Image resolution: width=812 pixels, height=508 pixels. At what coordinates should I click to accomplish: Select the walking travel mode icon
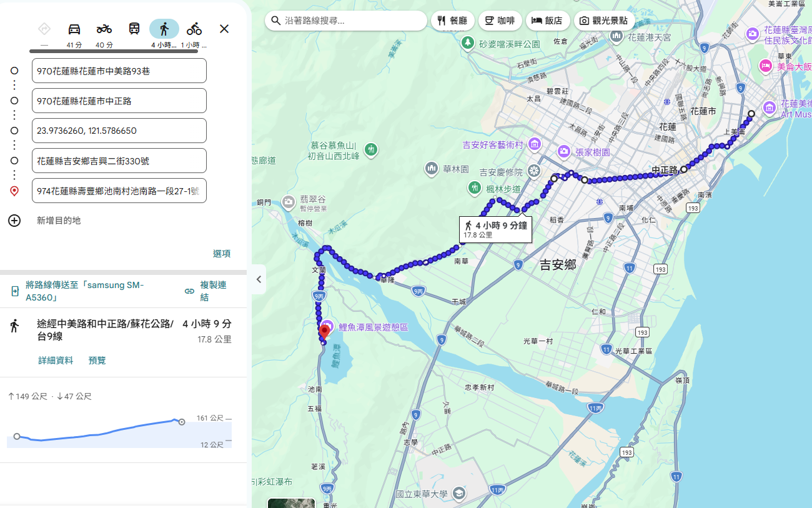point(164,29)
